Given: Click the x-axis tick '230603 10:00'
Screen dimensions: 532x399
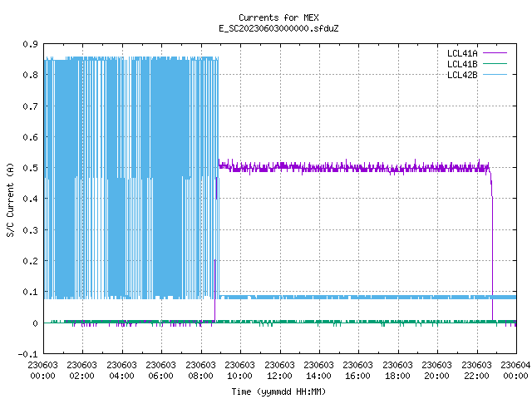Looking at the screenshot, I should tap(239, 370).
